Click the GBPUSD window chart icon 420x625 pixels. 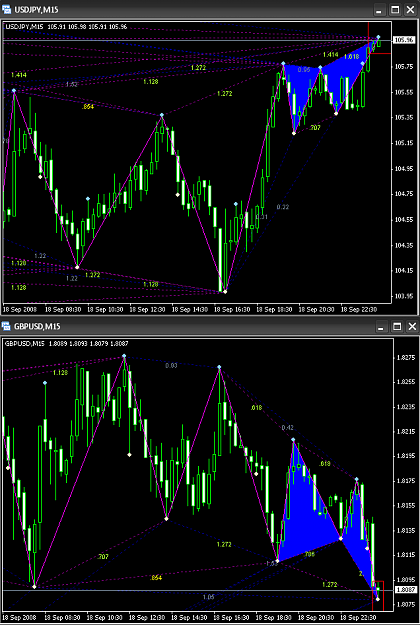(6, 327)
